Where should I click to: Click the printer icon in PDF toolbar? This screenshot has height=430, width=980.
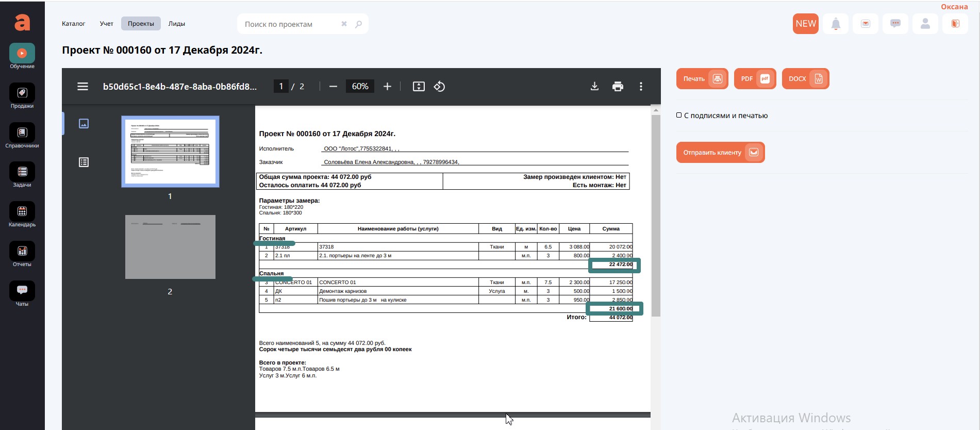618,87
